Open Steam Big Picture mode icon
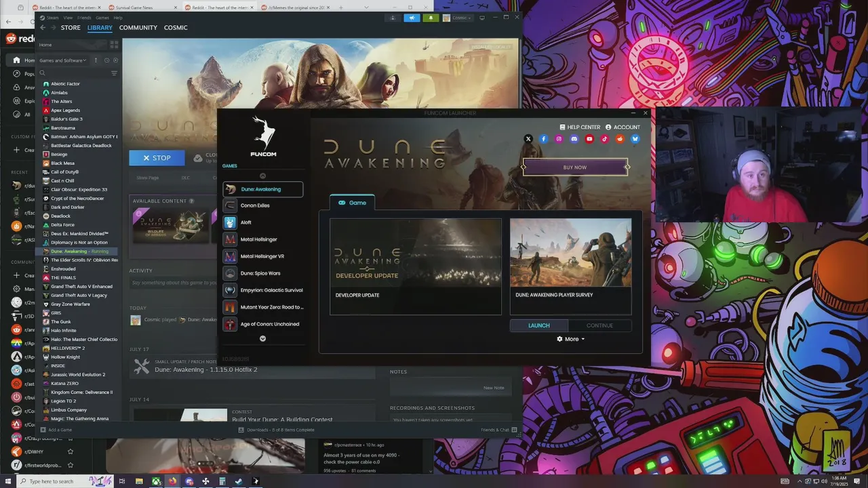The height and width of the screenshot is (488, 868). [482, 18]
